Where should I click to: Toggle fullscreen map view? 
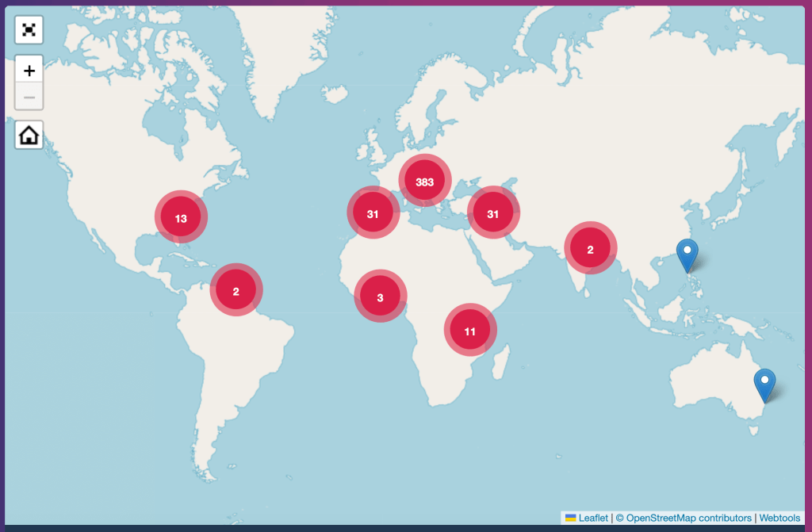(x=29, y=30)
